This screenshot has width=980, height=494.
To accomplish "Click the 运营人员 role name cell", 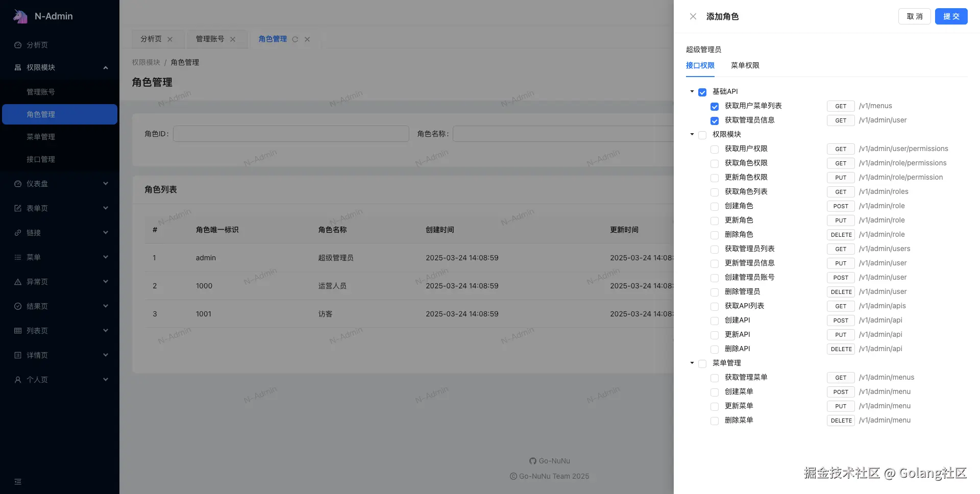I will tap(332, 286).
